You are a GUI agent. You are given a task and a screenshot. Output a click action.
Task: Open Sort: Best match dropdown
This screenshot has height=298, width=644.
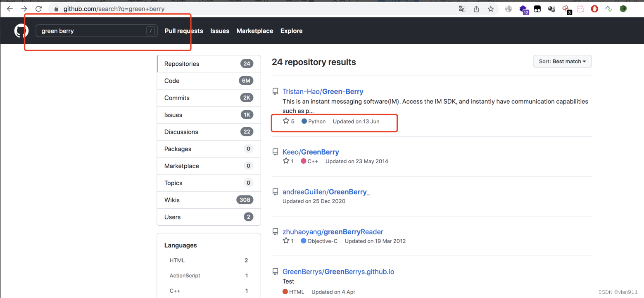[x=562, y=62]
